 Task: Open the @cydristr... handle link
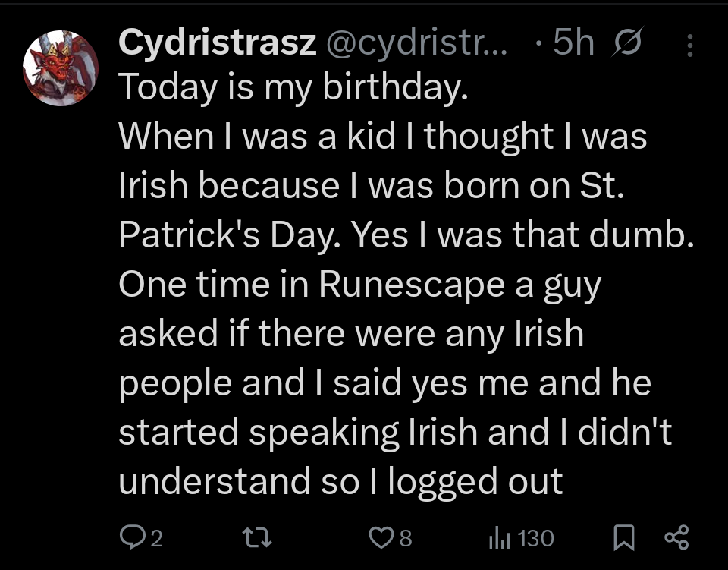click(x=419, y=45)
